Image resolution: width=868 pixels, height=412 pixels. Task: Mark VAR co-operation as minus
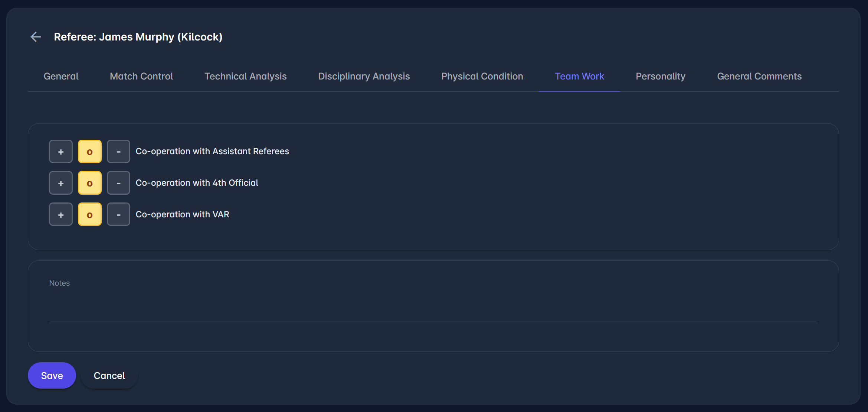(118, 214)
